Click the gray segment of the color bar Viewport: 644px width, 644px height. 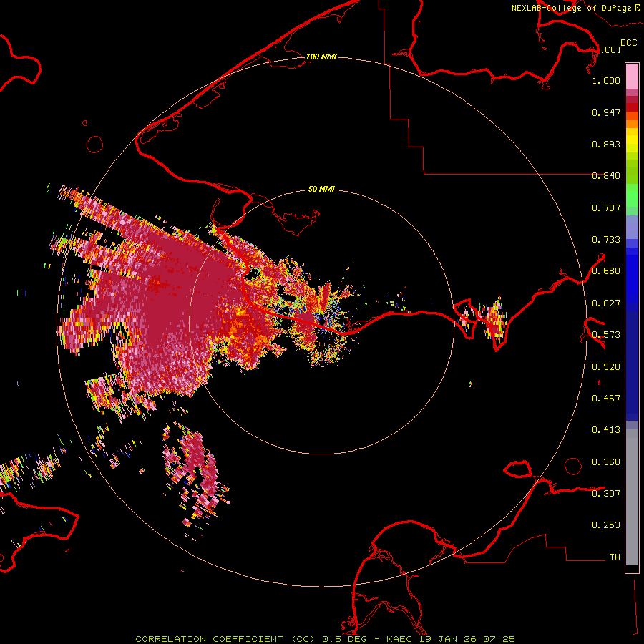pyautogui.click(x=632, y=497)
